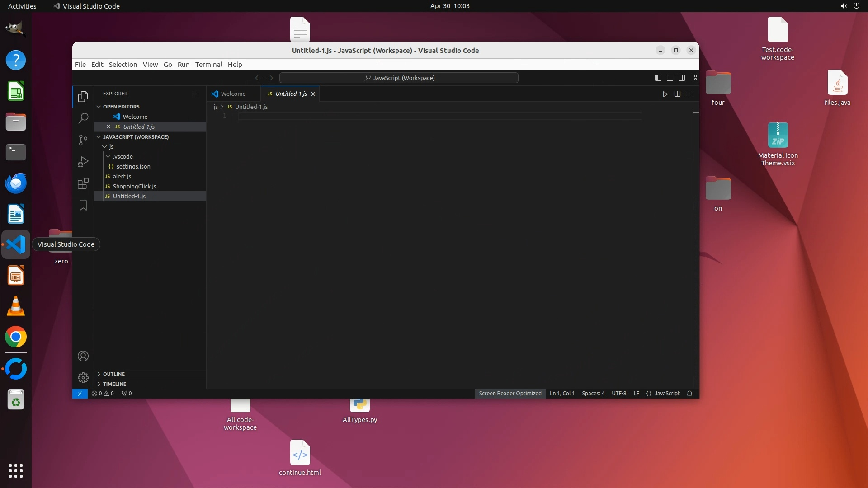The image size is (868, 488).
Task: Open the Search view in activity bar
Action: click(83, 118)
